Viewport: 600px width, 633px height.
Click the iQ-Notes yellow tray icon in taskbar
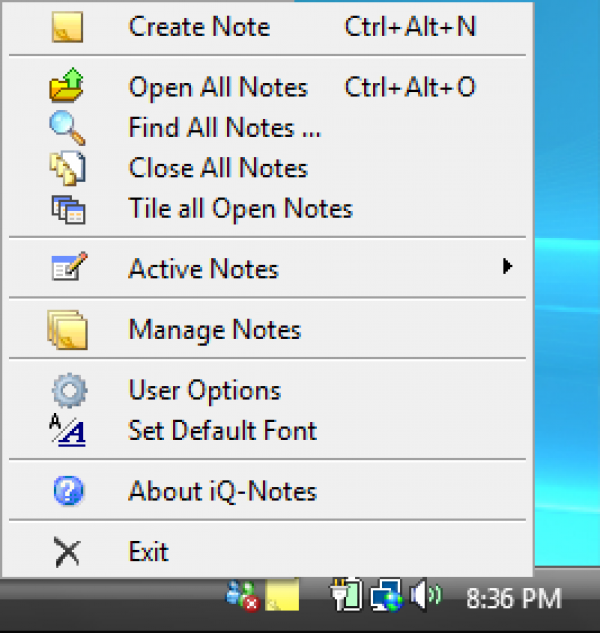284,598
